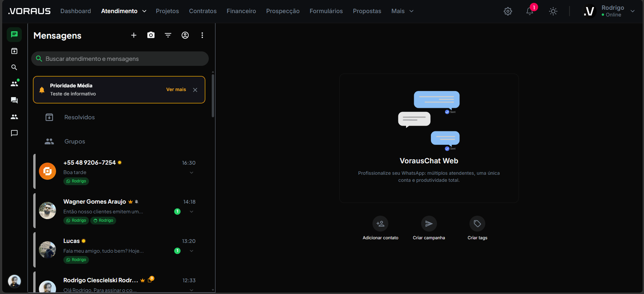Screen dimensions: 644x294
Task: Open the Lucas conversation
Action: tap(119, 250)
